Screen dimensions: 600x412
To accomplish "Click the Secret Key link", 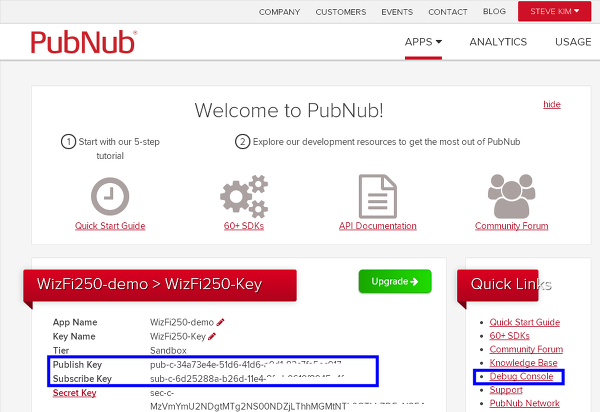I will [x=75, y=393].
